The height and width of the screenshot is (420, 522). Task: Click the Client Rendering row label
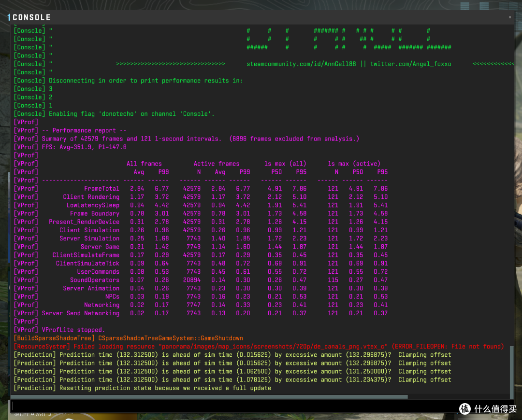(x=91, y=197)
